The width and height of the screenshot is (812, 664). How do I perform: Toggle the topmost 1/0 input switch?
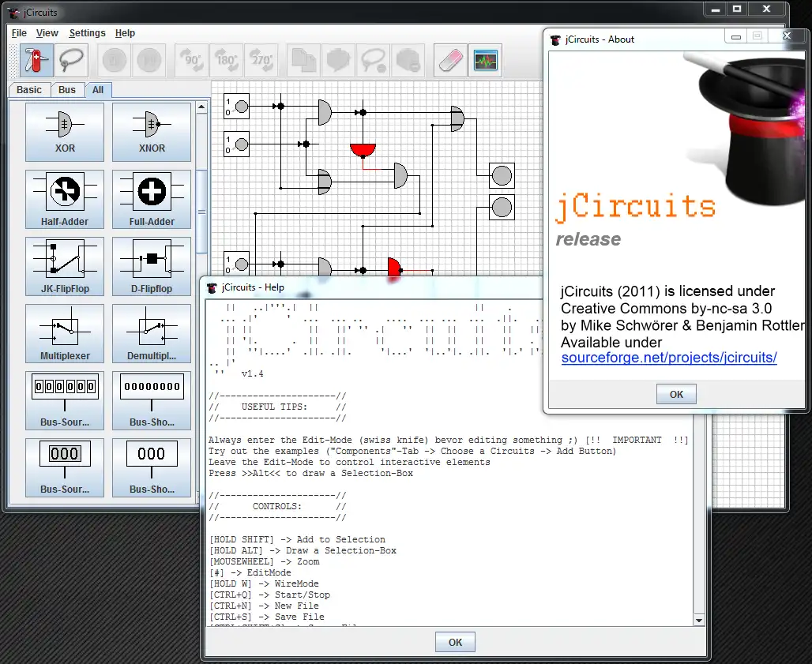pos(237,107)
